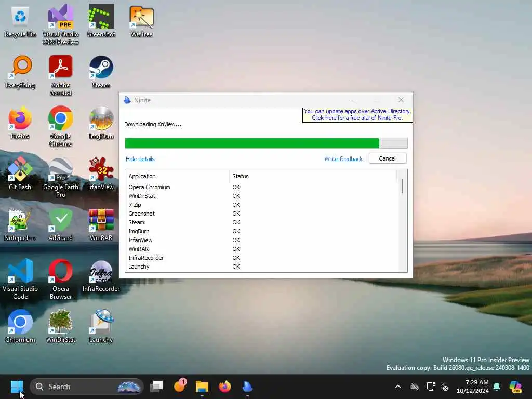Viewport: 532px width, 399px height.
Task: Select the InfraRecorder desktop shortcut
Action: point(101,275)
